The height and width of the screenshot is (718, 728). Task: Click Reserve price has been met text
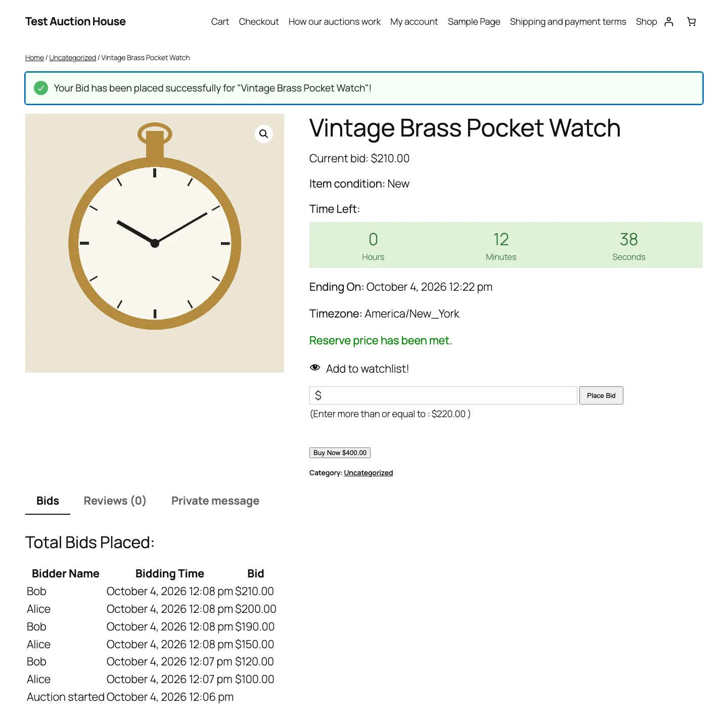point(381,341)
